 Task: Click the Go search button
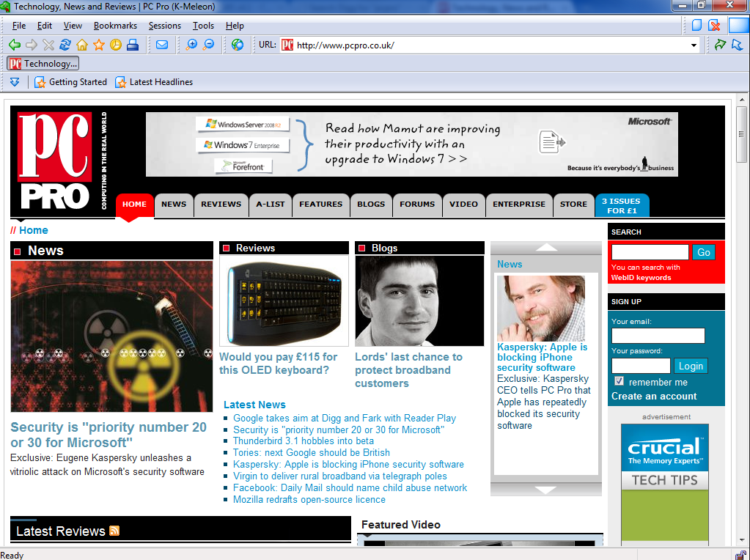coord(704,252)
